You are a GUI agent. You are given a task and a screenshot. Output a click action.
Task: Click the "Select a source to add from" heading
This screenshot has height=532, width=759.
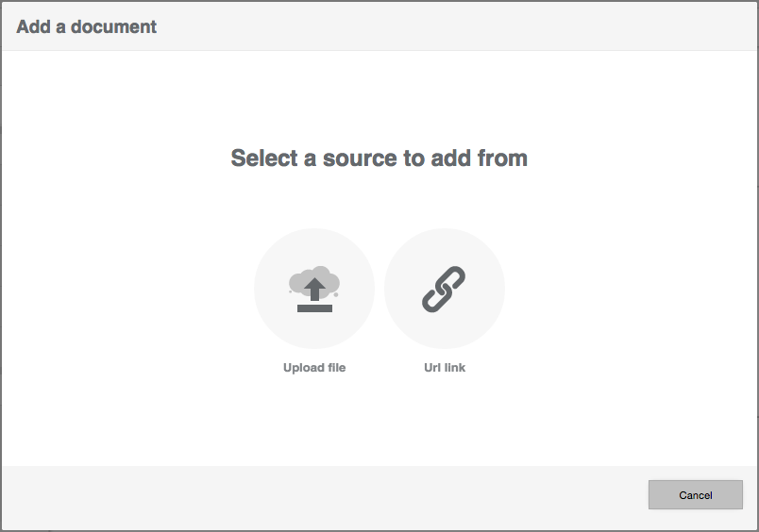point(379,158)
